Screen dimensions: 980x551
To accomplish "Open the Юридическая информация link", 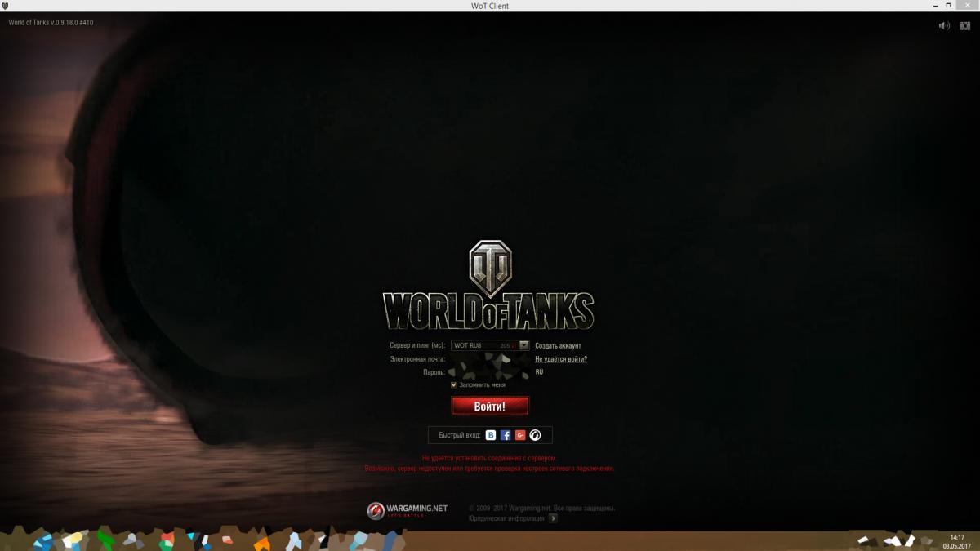I will 506,518.
